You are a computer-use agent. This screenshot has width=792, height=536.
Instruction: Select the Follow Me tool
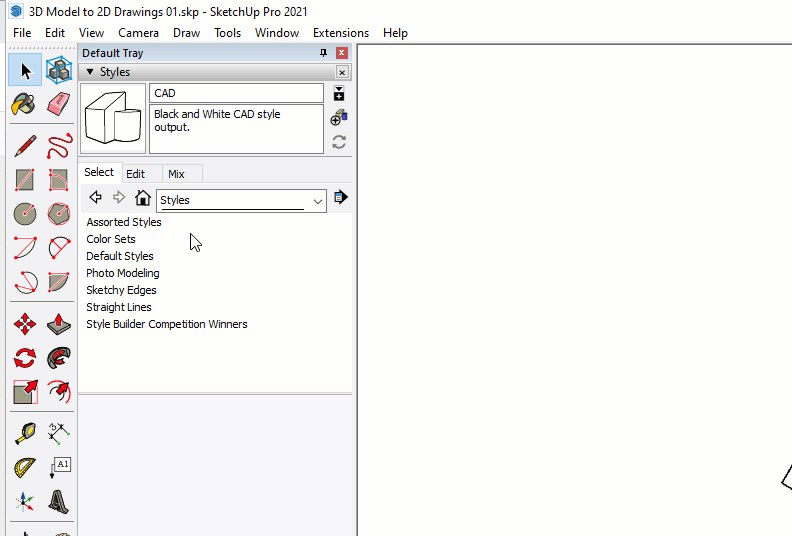(x=59, y=358)
